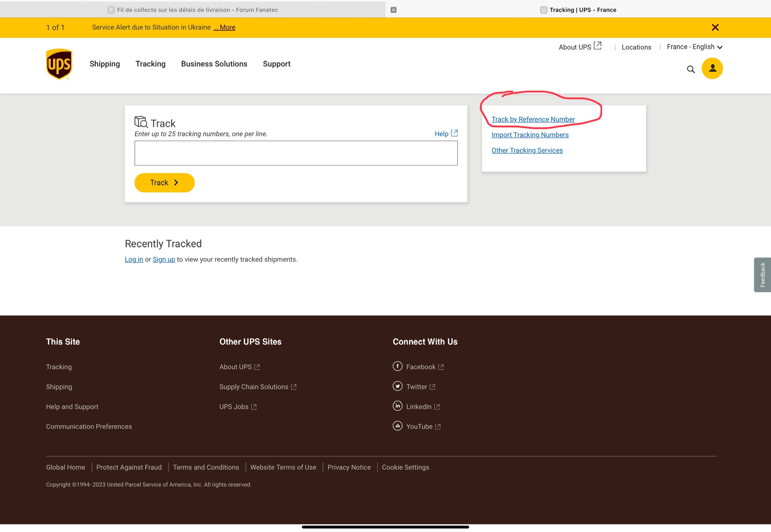
Task: Open the Feedback side tab
Action: (762, 275)
